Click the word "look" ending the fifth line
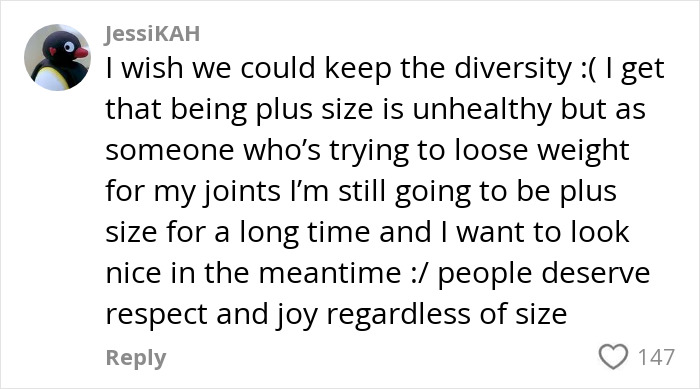 coord(600,232)
